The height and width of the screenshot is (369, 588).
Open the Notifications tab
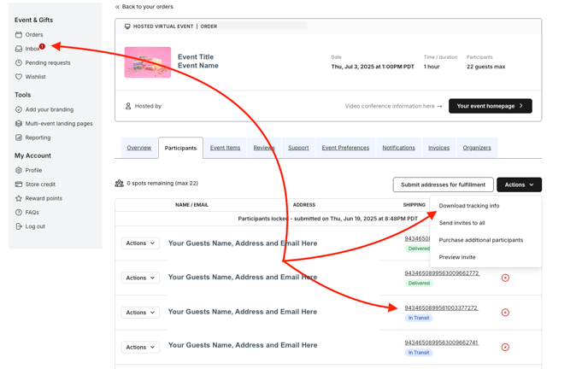point(398,148)
